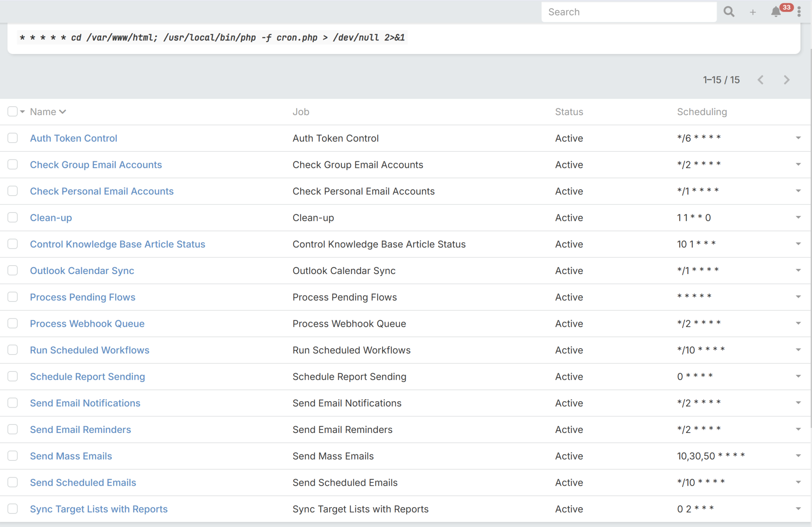Open Process Pending Flows link
This screenshot has width=812, height=527.
tap(83, 297)
